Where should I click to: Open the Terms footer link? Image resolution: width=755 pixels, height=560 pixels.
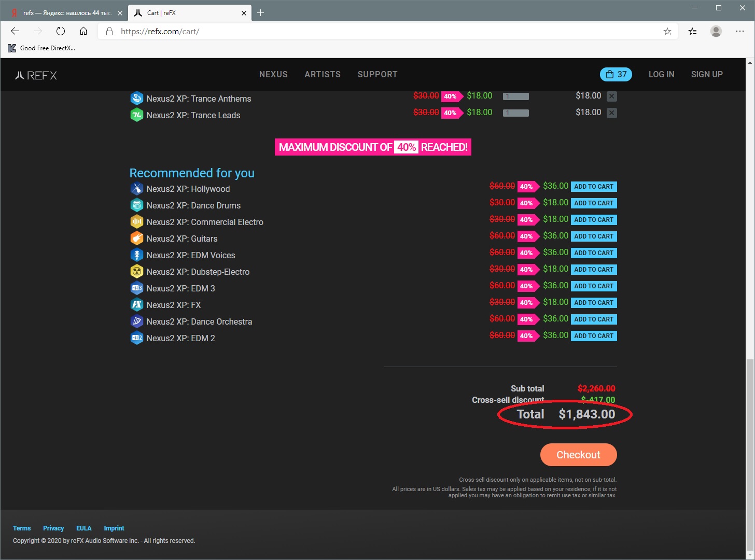point(22,528)
